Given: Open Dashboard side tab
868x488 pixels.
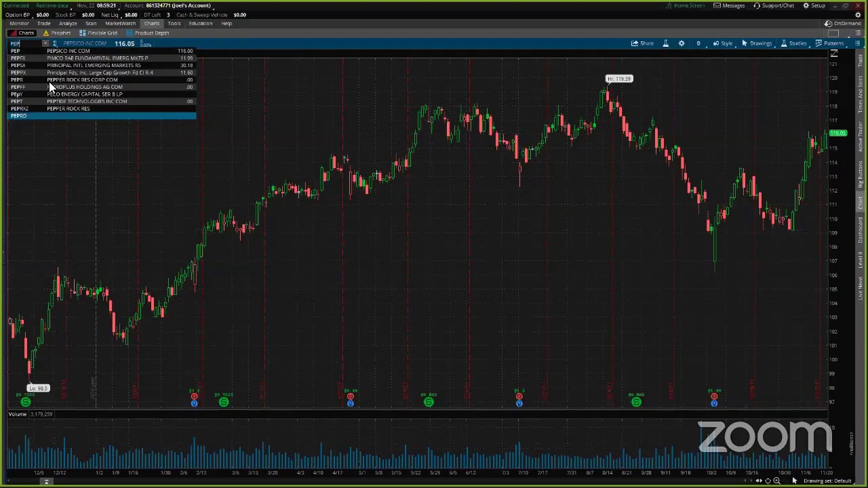Looking at the screenshot, I should (860, 230).
